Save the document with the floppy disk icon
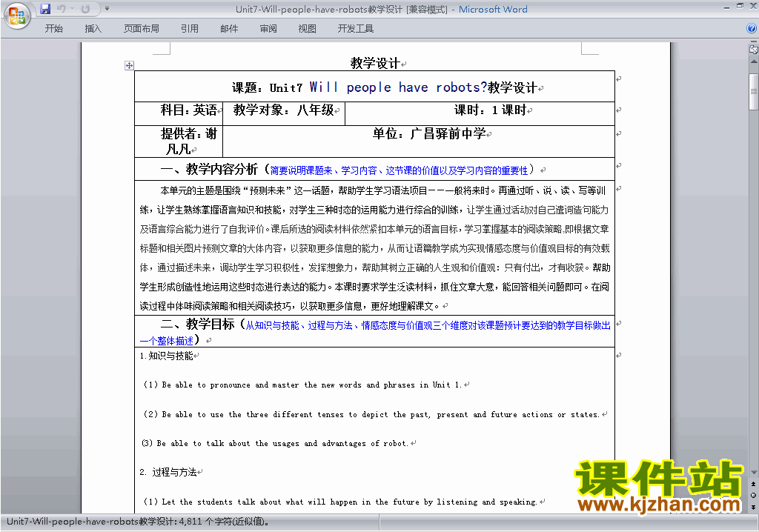 click(x=45, y=9)
